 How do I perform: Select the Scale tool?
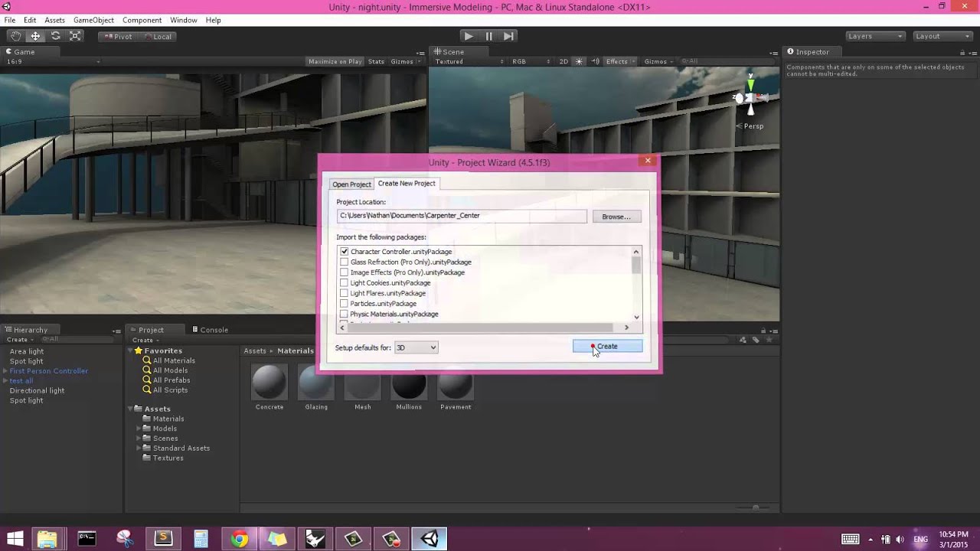click(x=75, y=36)
